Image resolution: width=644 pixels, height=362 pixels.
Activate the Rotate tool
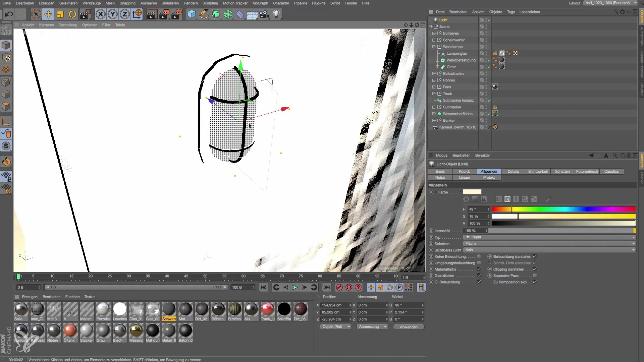coord(72,14)
